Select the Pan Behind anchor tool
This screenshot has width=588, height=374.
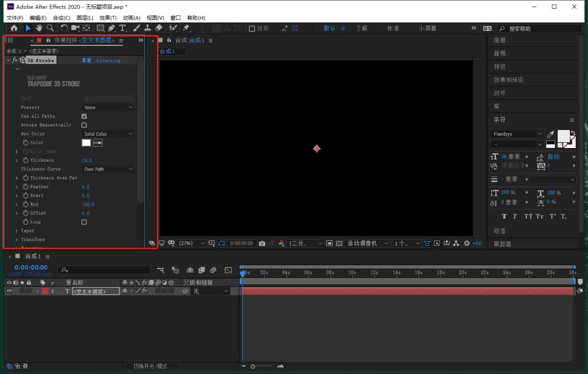coord(86,28)
